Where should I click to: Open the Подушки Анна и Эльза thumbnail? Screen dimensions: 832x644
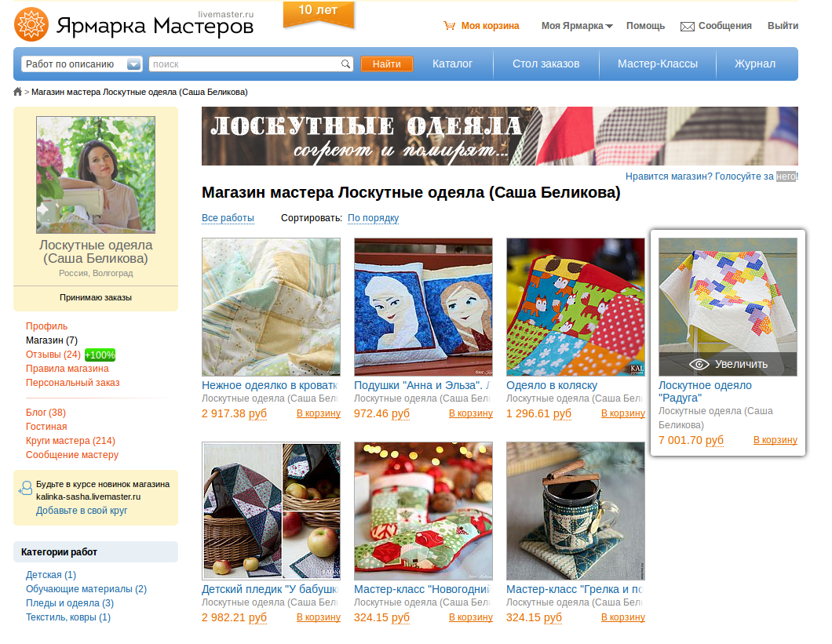coord(423,307)
